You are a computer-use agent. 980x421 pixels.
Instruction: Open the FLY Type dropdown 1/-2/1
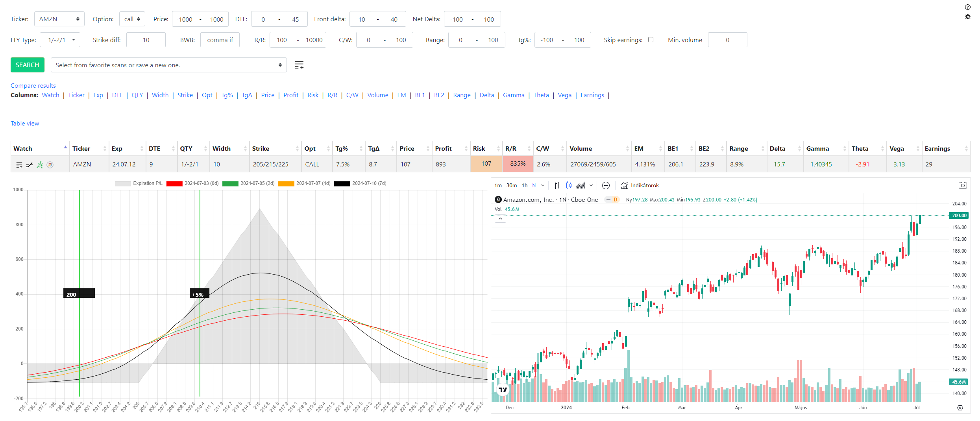pyautogui.click(x=60, y=40)
